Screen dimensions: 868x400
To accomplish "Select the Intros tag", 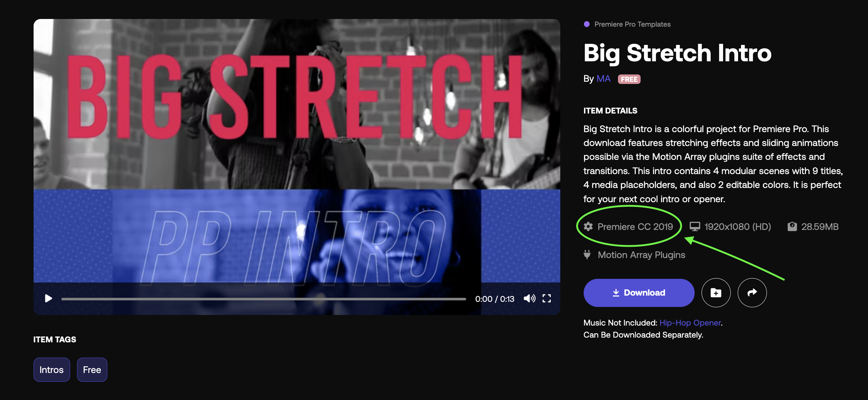I will [51, 370].
